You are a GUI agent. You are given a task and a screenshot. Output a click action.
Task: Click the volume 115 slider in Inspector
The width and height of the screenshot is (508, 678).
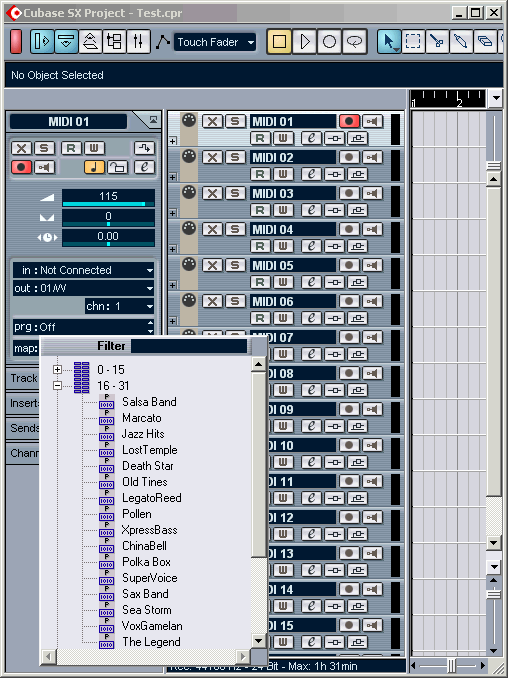[x=108, y=198]
